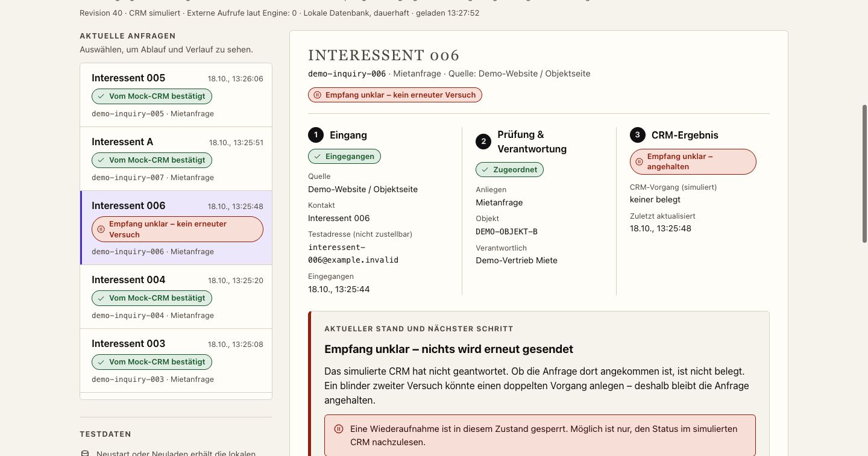Click the Eingegangen status badge
Viewport: 868px width, 456px height.
tap(344, 157)
